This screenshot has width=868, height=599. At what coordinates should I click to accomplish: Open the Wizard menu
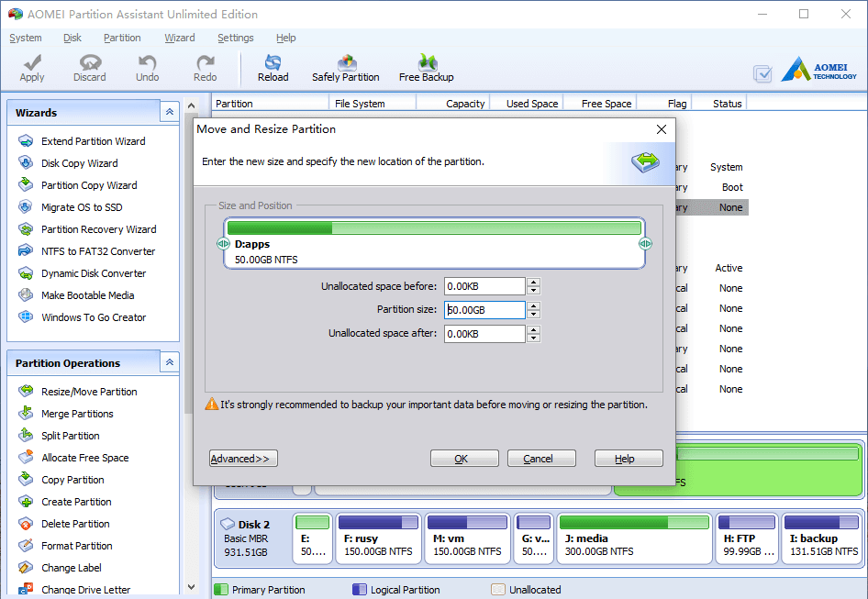pos(179,38)
